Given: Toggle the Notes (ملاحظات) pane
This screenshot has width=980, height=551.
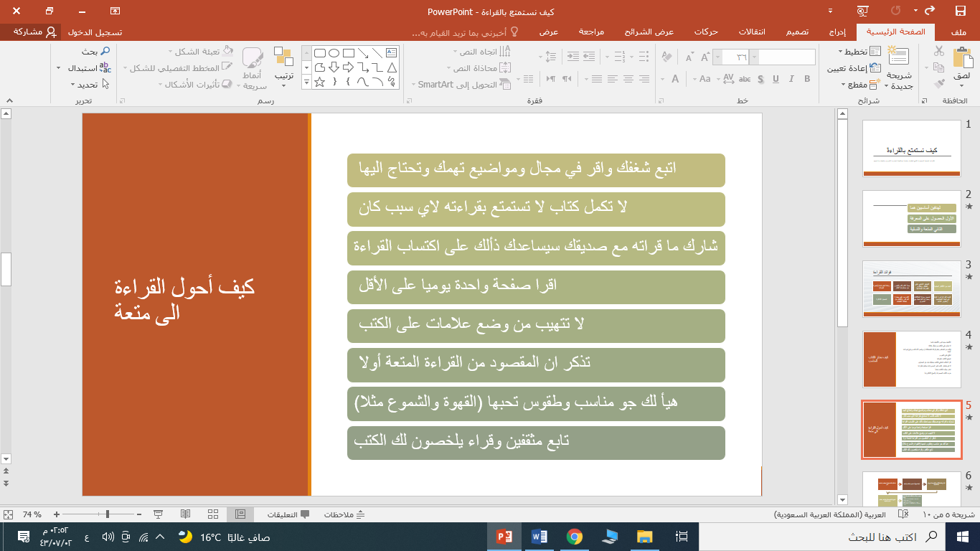Looking at the screenshot, I should [345, 514].
